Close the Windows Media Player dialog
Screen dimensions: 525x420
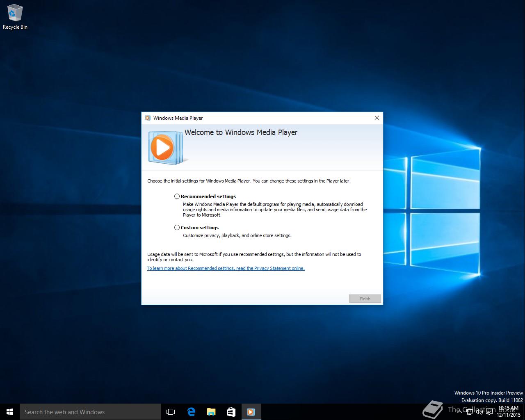(x=377, y=118)
